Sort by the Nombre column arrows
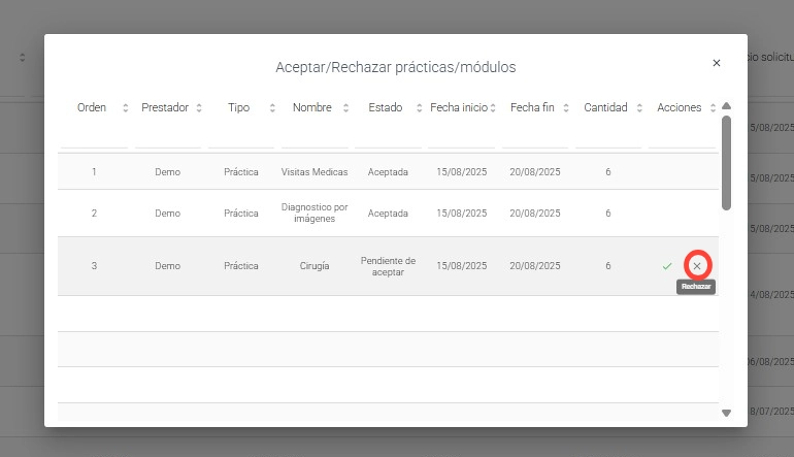Image resolution: width=794 pixels, height=457 pixels. [x=346, y=108]
